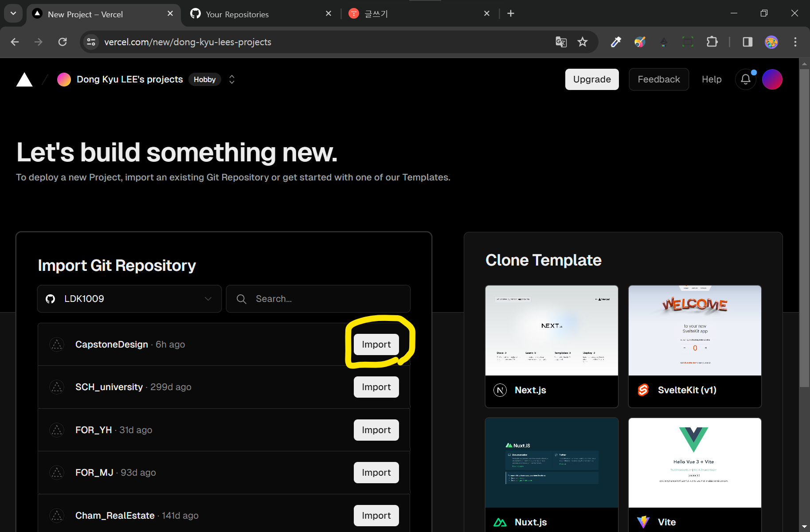810x532 pixels.
Task: Click the green screenshot extension icon
Action: tap(688, 42)
